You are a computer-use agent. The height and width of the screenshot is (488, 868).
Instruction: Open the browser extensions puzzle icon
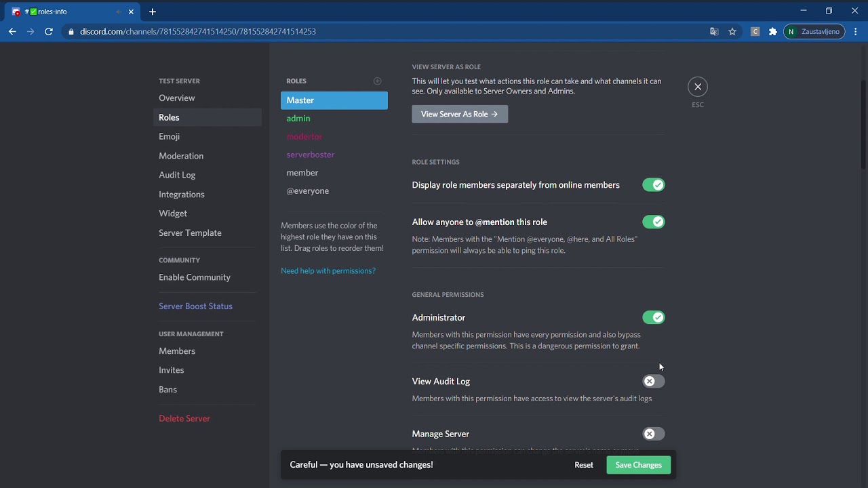[x=772, y=31]
